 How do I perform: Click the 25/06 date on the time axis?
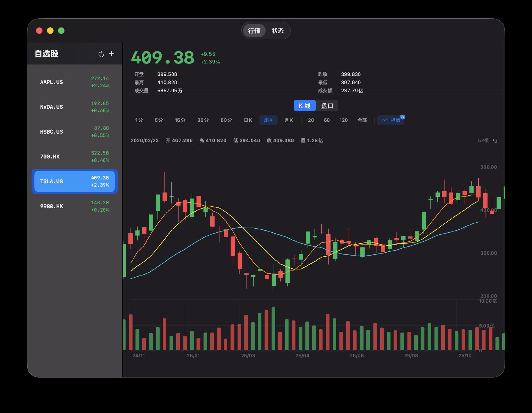pos(357,356)
